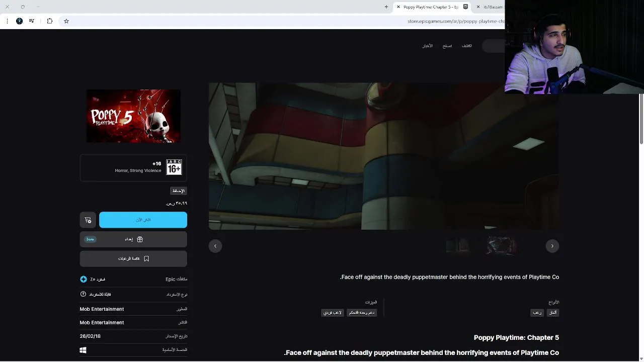Open the gift option with the gift box icon
The width and height of the screenshot is (644, 362).
click(x=133, y=239)
